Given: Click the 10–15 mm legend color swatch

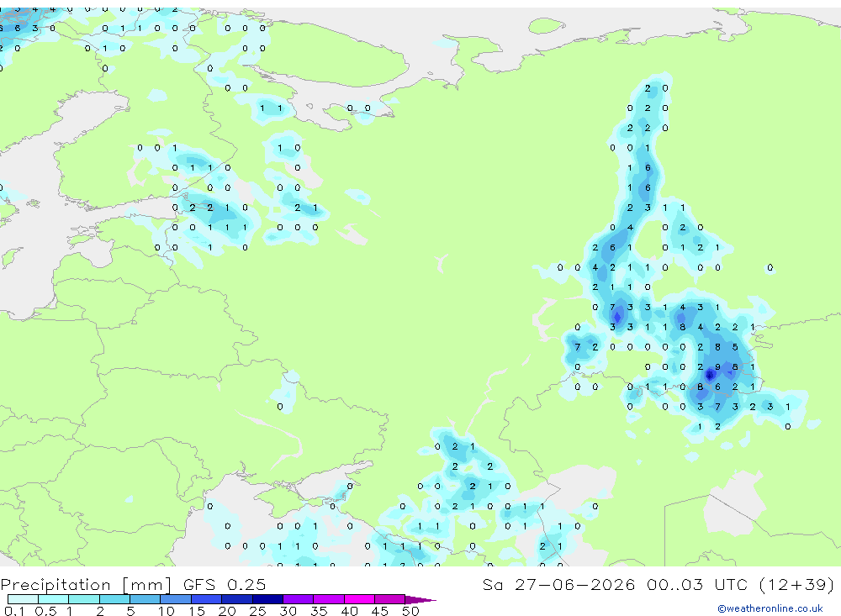Looking at the screenshot, I should [x=176, y=599].
